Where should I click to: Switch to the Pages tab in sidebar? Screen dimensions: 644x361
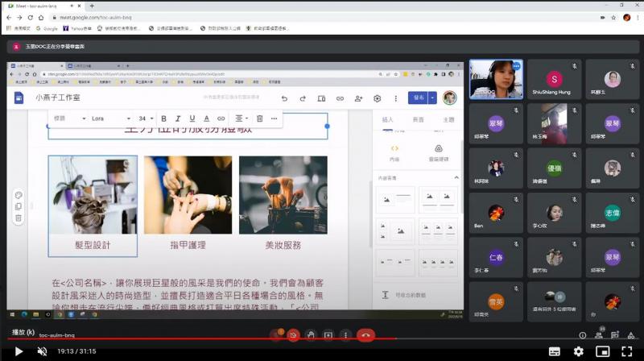pyautogui.click(x=418, y=119)
